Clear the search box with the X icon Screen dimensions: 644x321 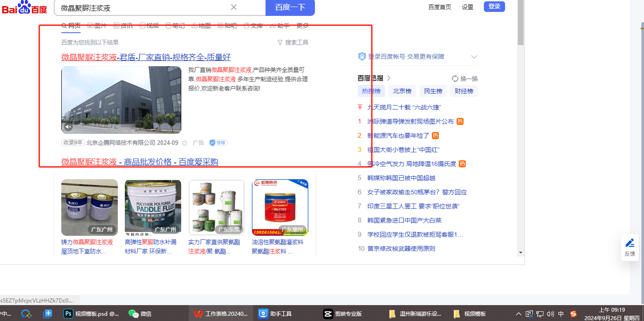coord(234,7)
